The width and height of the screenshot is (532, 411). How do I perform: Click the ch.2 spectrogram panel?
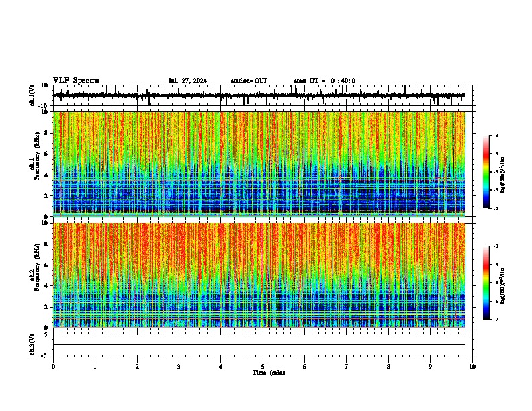point(259,275)
